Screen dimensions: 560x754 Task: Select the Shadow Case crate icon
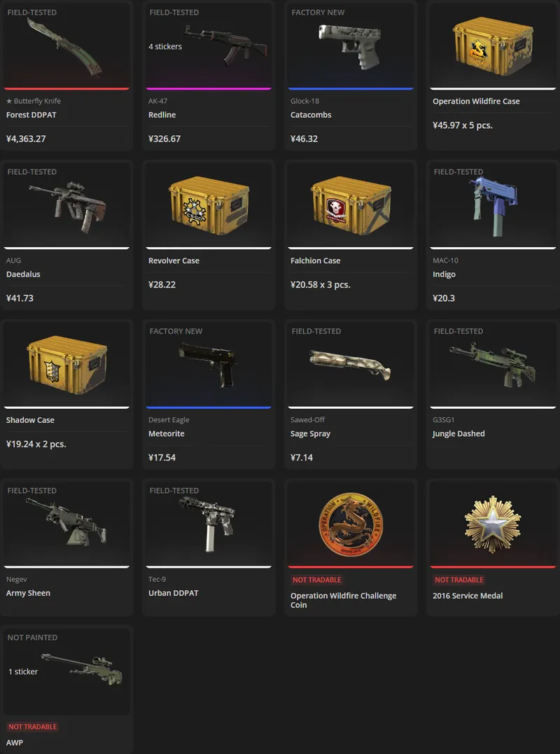[x=66, y=365]
